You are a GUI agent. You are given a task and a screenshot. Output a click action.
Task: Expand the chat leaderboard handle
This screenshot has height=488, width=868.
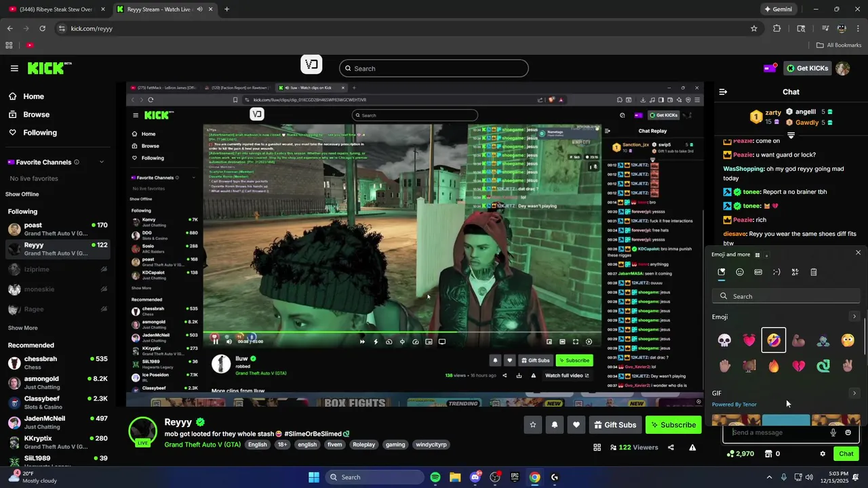click(x=791, y=136)
